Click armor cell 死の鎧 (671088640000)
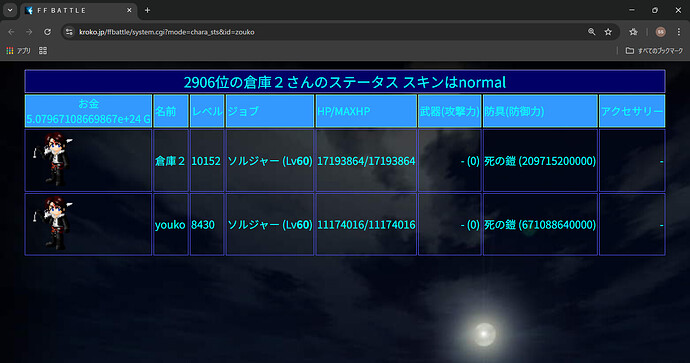The width and height of the screenshot is (690, 363). point(540,224)
